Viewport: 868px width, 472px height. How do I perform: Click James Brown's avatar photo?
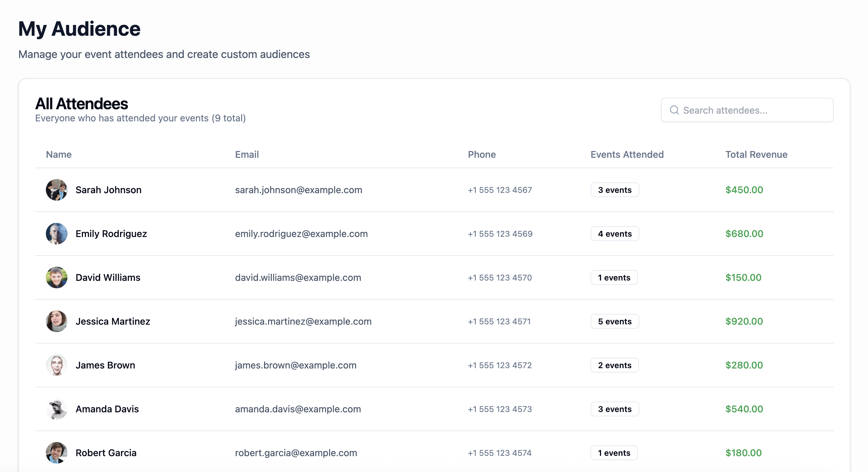click(x=57, y=365)
